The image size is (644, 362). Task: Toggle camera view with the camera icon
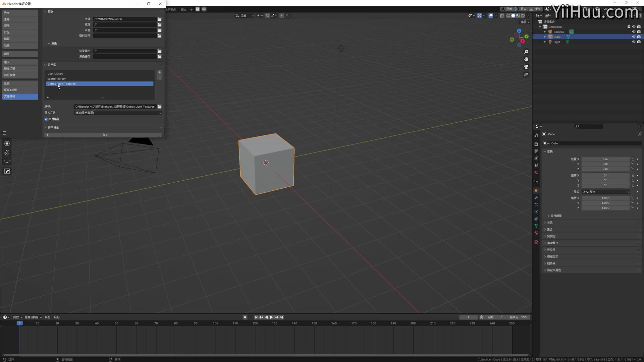pos(526,67)
